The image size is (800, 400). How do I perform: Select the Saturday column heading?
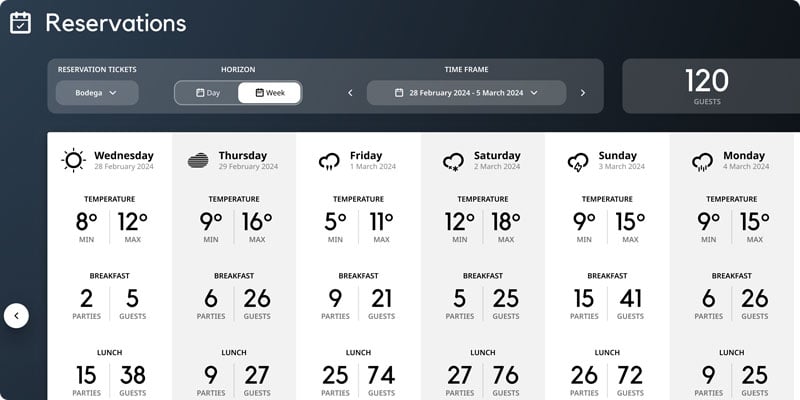pos(497,156)
